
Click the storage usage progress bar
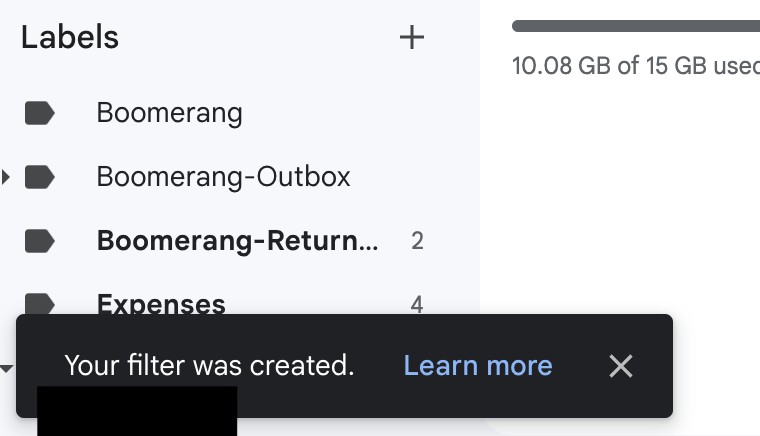coord(636,26)
